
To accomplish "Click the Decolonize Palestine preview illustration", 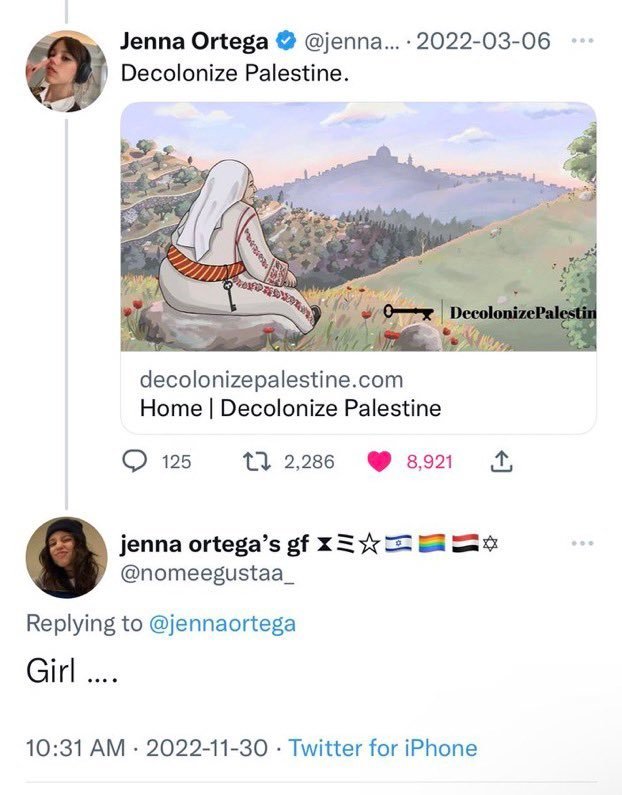I will click(358, 226).
